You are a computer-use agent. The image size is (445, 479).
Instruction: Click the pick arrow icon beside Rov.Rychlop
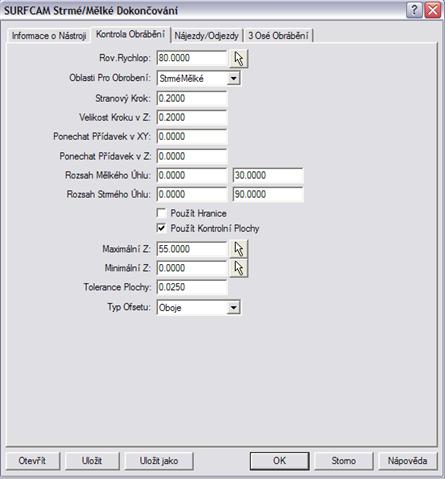coord(239,59)
